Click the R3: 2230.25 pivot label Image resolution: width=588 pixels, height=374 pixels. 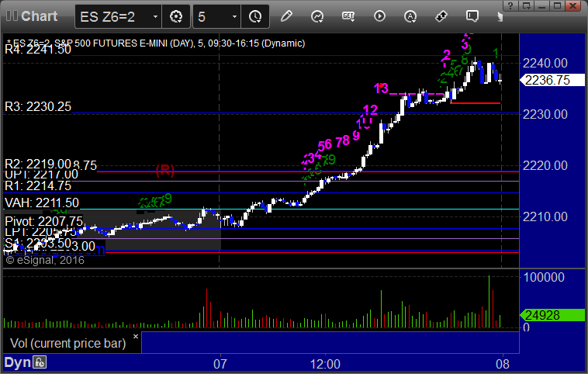pyautogui.click(x=38, y=106)
